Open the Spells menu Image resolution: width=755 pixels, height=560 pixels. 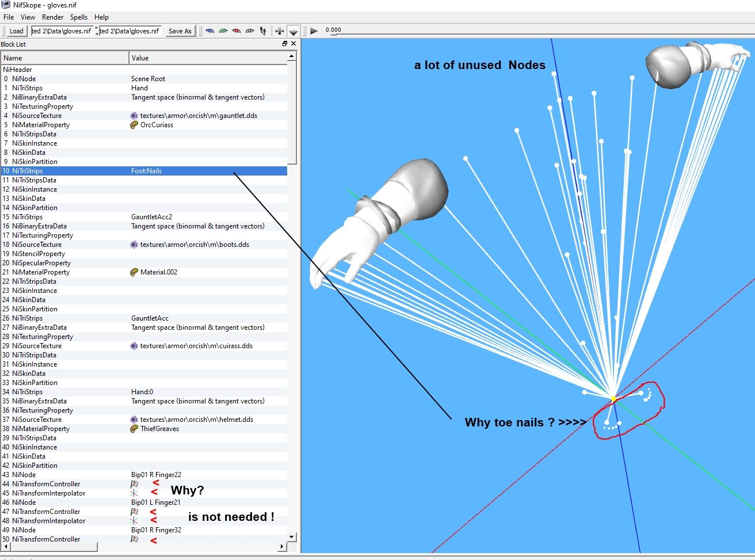tap(79, 17)
